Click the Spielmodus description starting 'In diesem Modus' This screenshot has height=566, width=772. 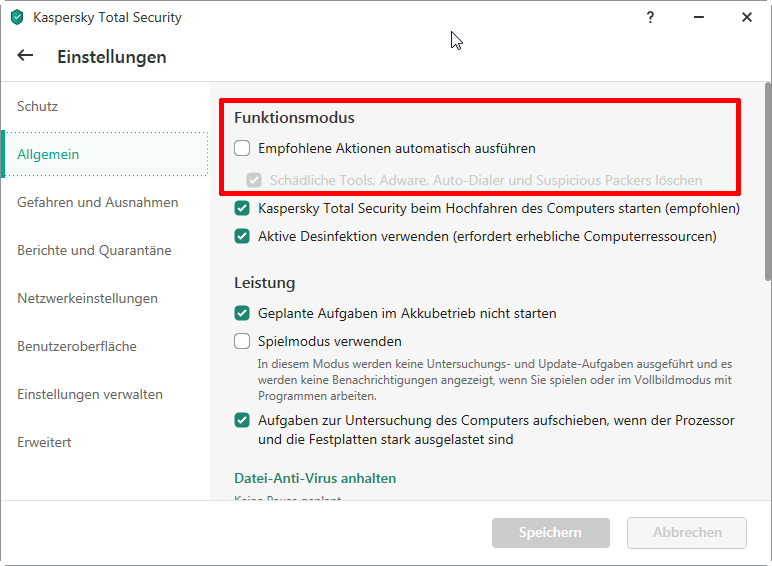pos(495,380)
